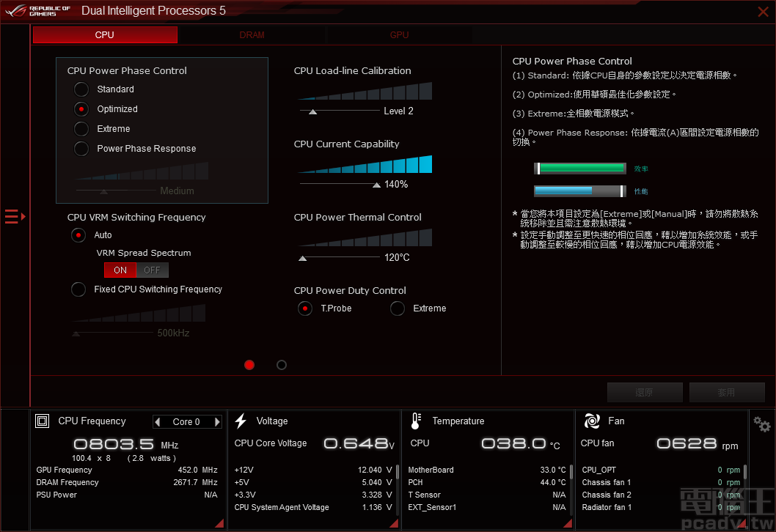Select previous core with left arrow
The width and height of the screenshot is (776, 532).
[158, 422]
